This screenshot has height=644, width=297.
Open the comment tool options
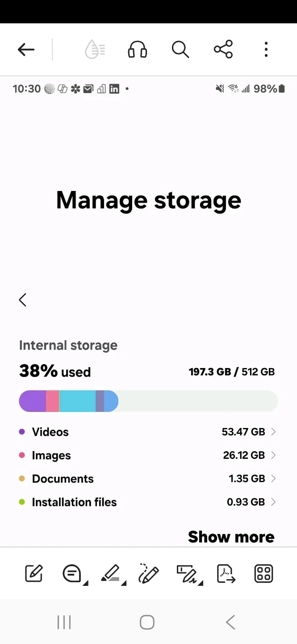click(72, 573)
